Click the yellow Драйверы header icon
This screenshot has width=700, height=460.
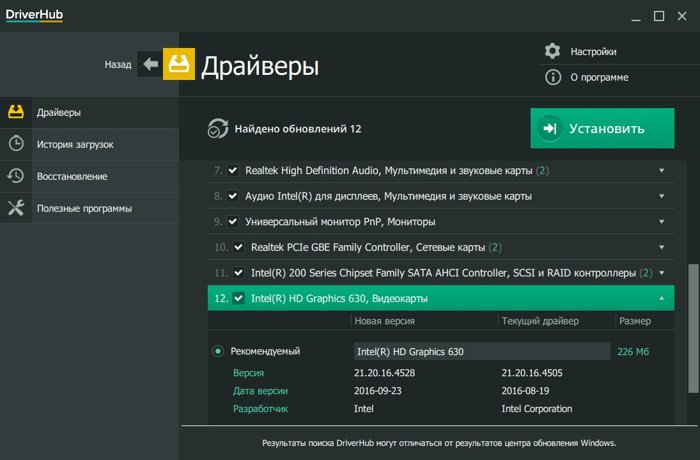click(x=179, y=64)
